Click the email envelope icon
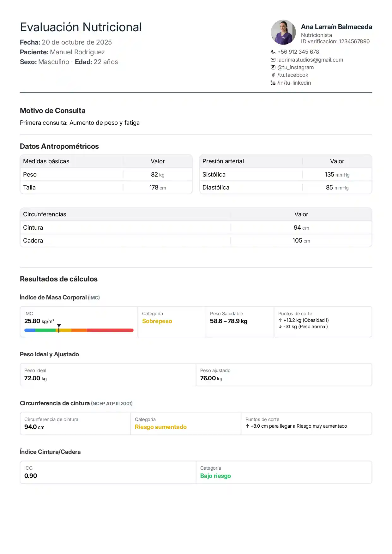This screenshot has height=554, width=392. pos(273,60)
